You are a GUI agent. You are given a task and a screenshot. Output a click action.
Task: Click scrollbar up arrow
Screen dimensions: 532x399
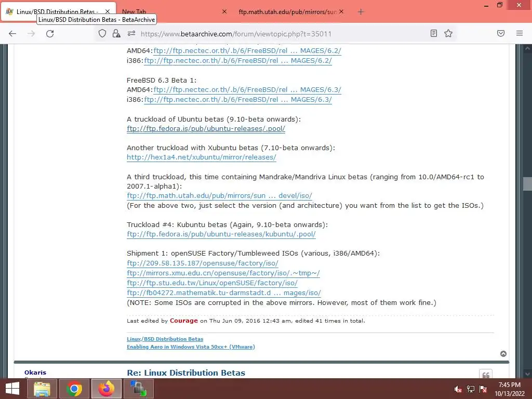pyautogui.click(x=527, y=48)
